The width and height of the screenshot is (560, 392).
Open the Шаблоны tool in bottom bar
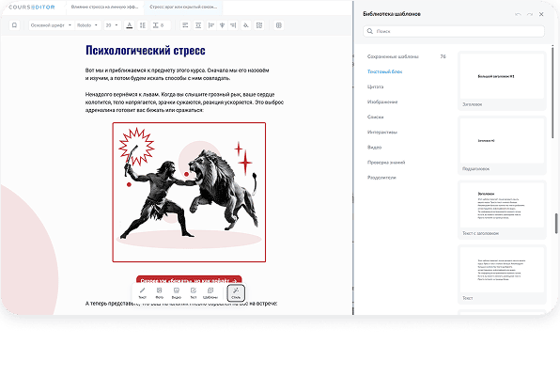210,292
